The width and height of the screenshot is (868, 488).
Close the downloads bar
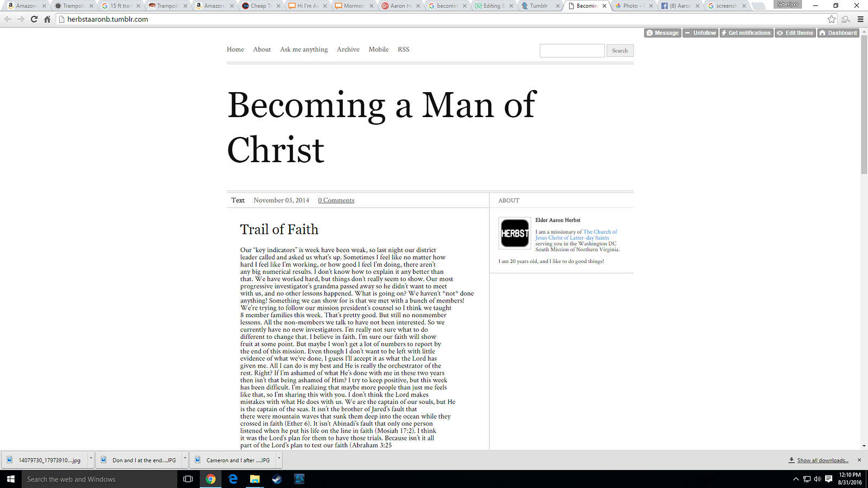tap(859, 460)
